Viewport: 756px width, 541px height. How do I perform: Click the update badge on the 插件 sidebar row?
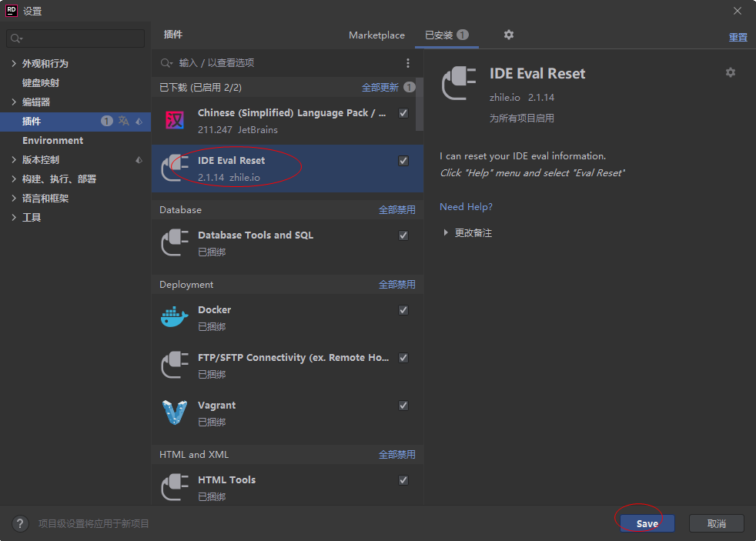coord(106,121)
